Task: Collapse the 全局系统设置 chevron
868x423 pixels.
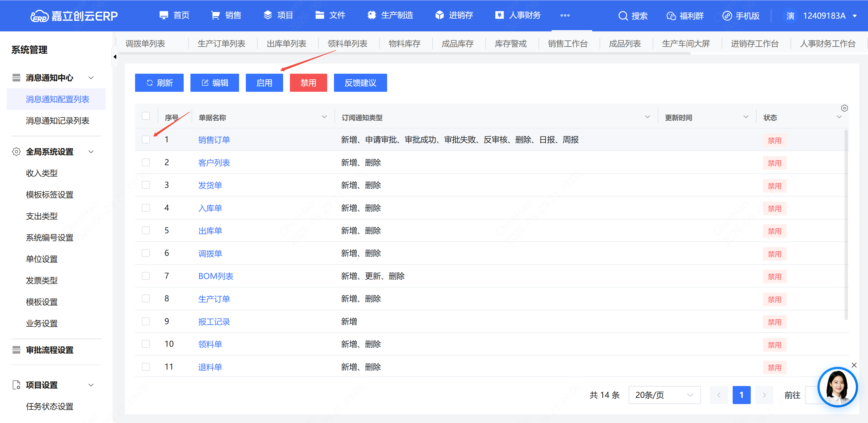Action: pos(91,152)
